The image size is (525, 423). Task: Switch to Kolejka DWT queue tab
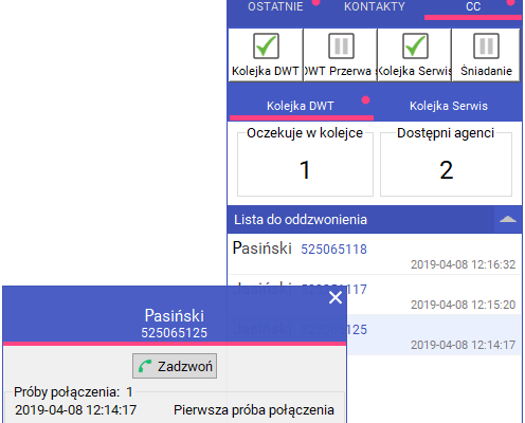[300, 106]
